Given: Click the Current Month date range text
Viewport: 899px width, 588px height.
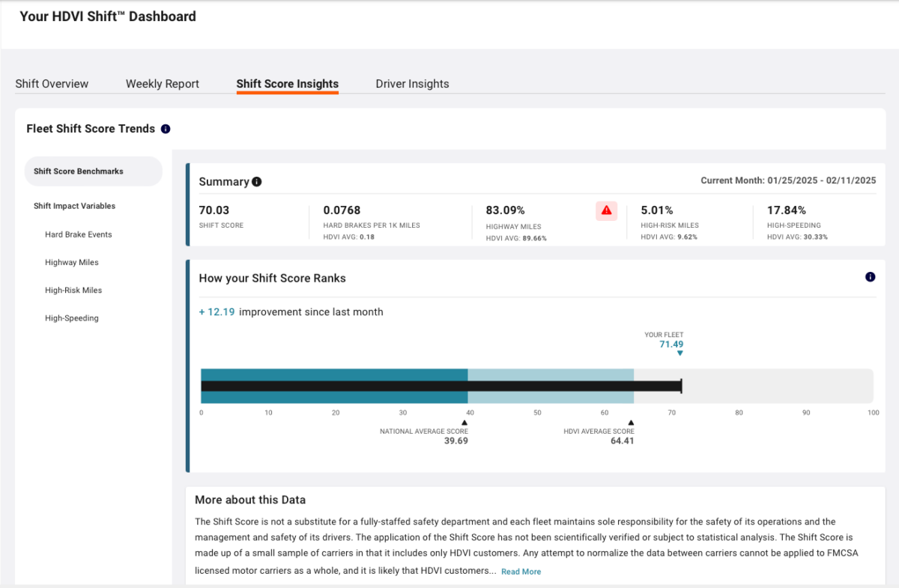Looking at the screenshot, I should [788, 181].
